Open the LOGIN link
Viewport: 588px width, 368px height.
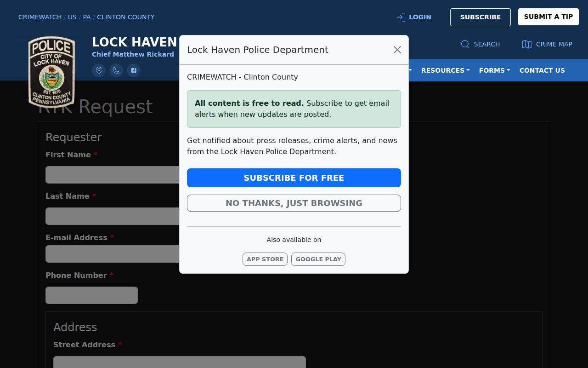[420, 17]
